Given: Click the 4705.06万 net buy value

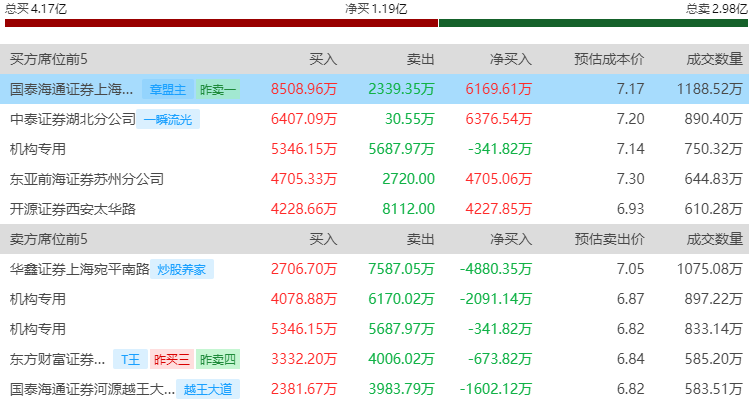Looking at the screenshot, I should pyautogui.click(x=498, y=179).
